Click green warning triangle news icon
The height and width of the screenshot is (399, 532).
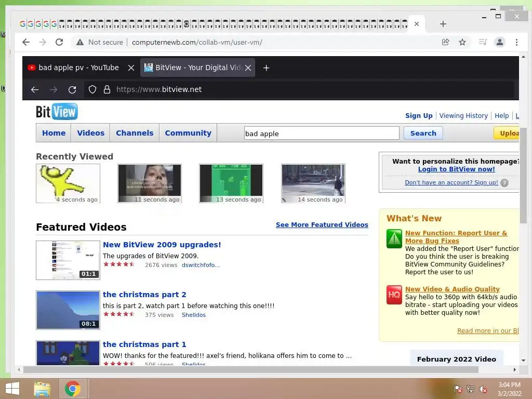394,238
